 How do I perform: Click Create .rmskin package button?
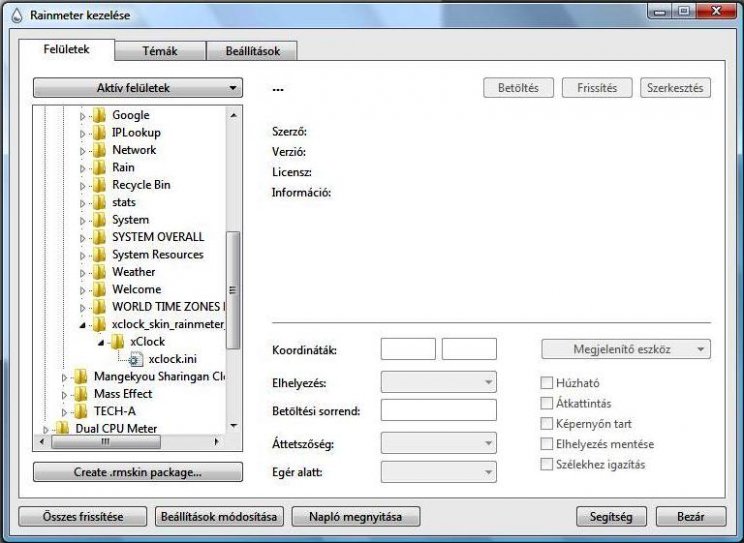pos(138,472)
